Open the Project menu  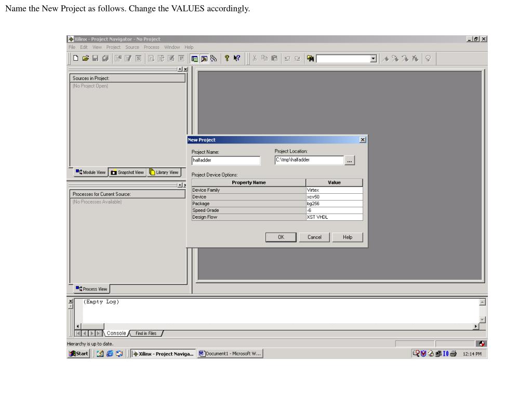[x=113, y=47]
